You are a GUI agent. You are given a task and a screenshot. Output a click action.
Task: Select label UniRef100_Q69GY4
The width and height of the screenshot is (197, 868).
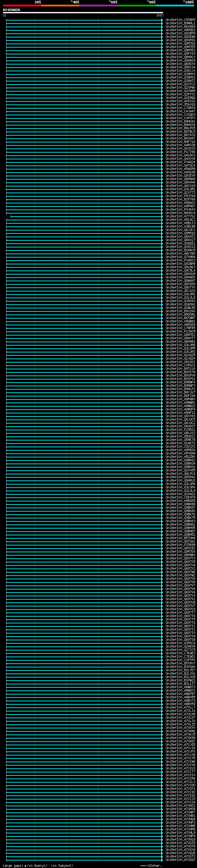click(x=180, y=64)
